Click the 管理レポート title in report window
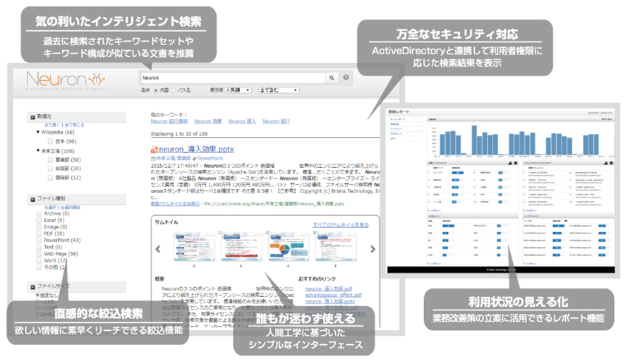Viewport: 635px width, 364px height. pyautogui.click(x=399, y=111)
